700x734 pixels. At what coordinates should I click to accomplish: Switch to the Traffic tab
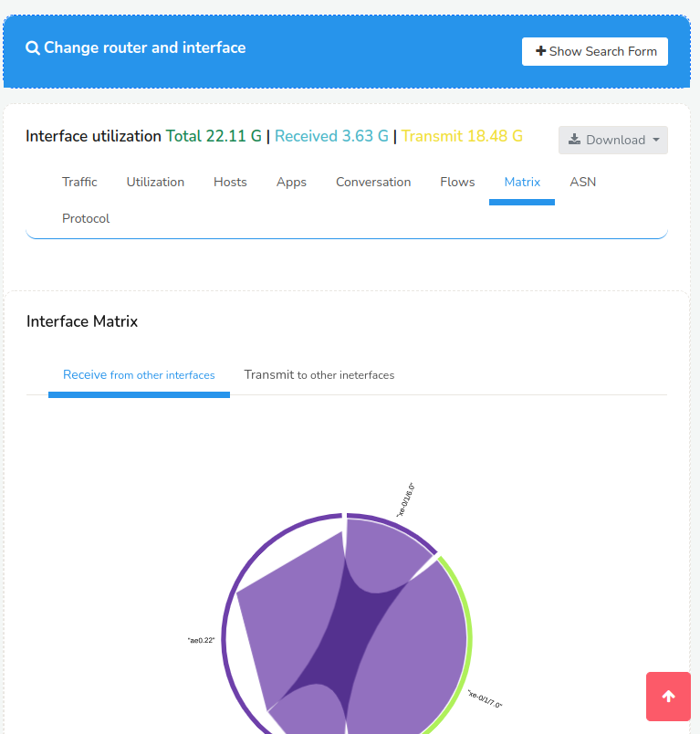pyautogui.click(x=79, y=182)
